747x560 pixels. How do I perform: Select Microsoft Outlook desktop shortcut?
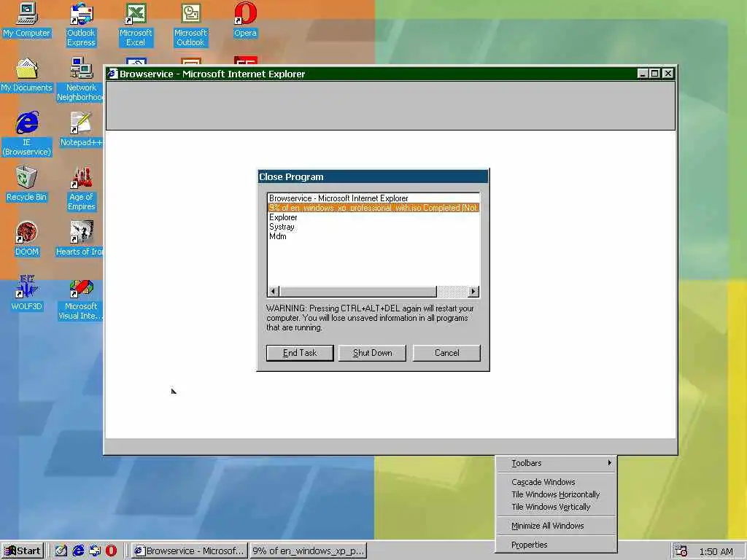tap(190, 25)
